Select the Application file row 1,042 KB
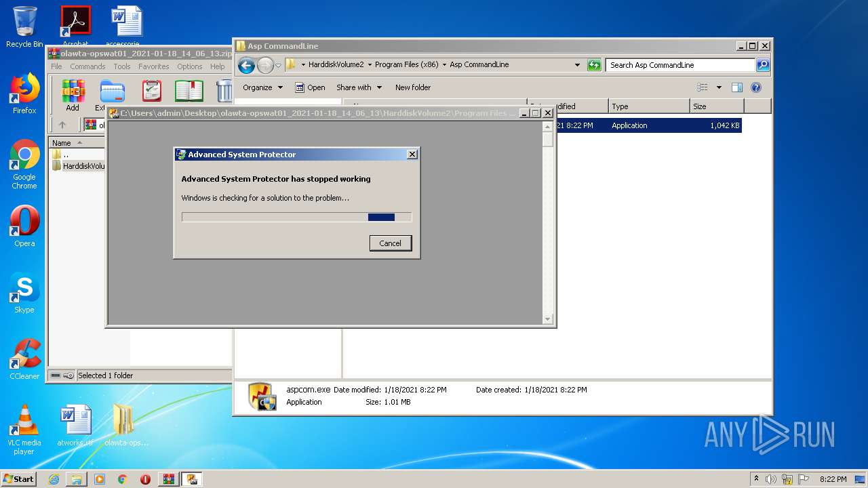868x488 pixels. pyautogui.click(x=648, y=125)
